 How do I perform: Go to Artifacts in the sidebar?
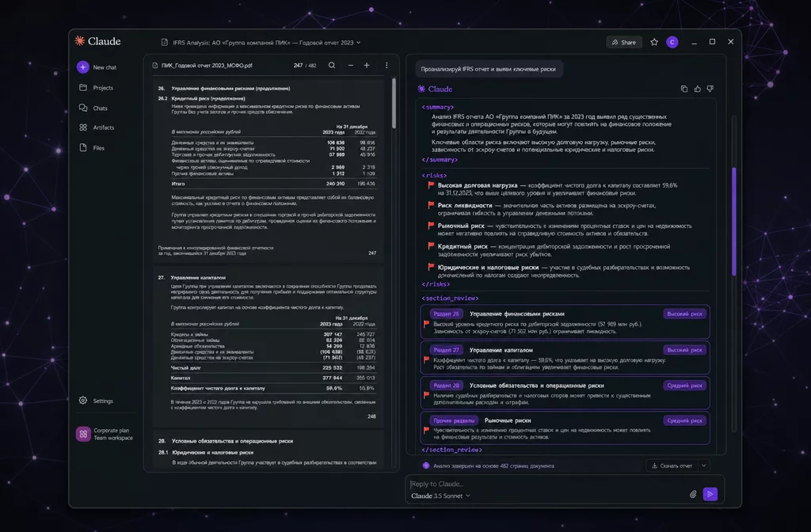coord(97,127)
